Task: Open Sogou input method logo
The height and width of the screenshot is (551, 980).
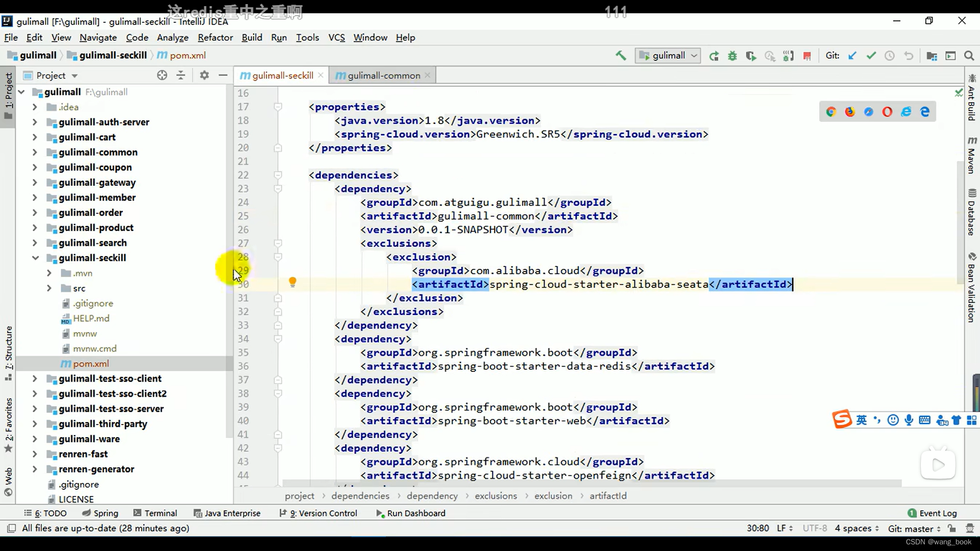Action: tap(842, 419)
